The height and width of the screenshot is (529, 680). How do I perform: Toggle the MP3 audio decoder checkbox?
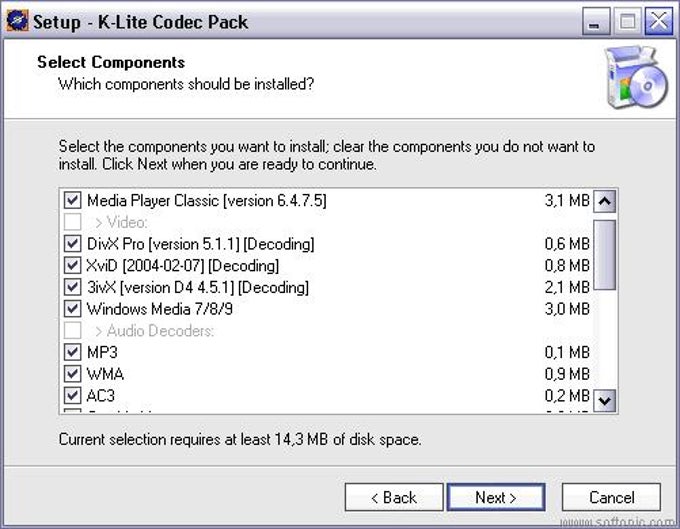click(72, 352)
